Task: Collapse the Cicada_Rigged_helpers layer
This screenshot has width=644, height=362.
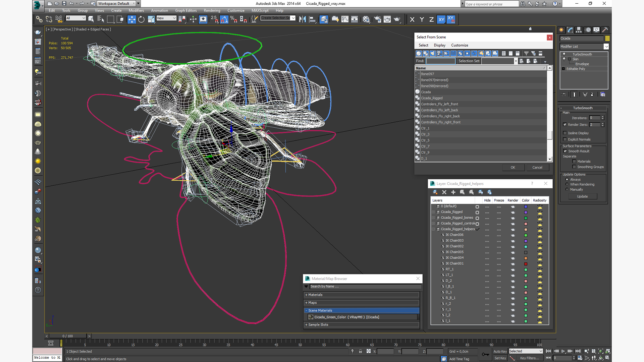Action: point(433,229)
